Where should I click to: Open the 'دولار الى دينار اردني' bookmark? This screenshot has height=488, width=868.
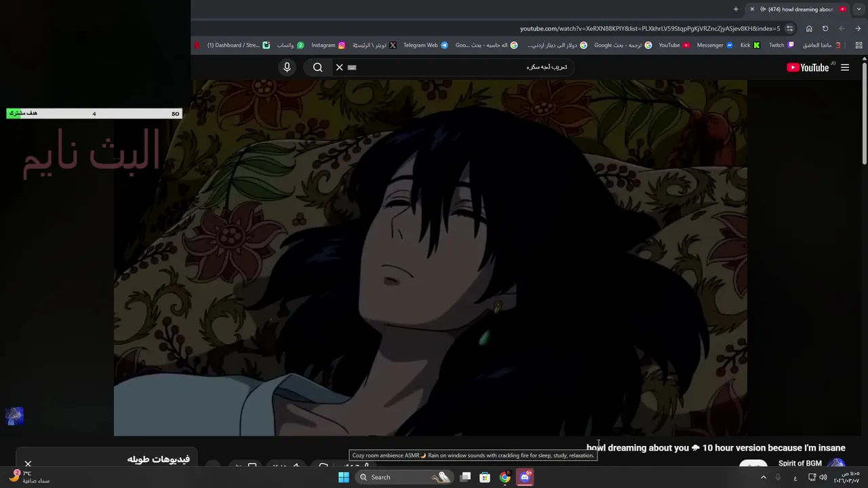point(557,45)
